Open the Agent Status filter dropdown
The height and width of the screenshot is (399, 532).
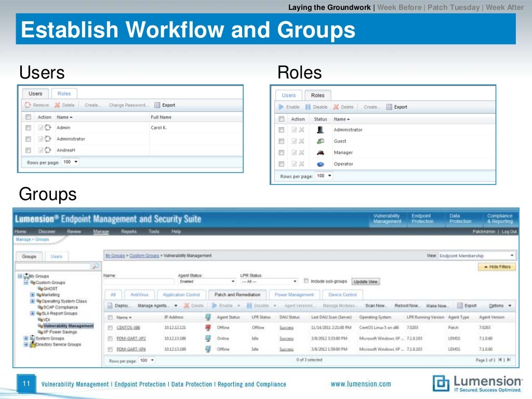click(207, 282)
